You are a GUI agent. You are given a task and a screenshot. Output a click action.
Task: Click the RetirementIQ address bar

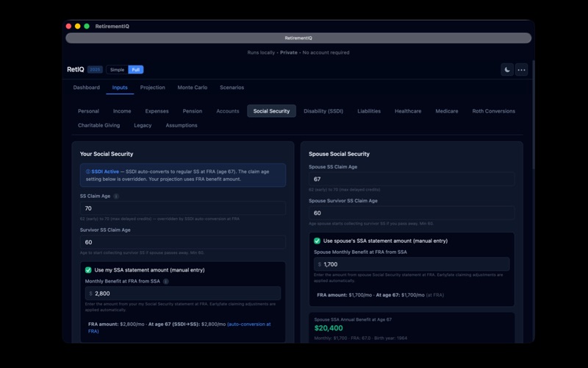pos(298,38)
